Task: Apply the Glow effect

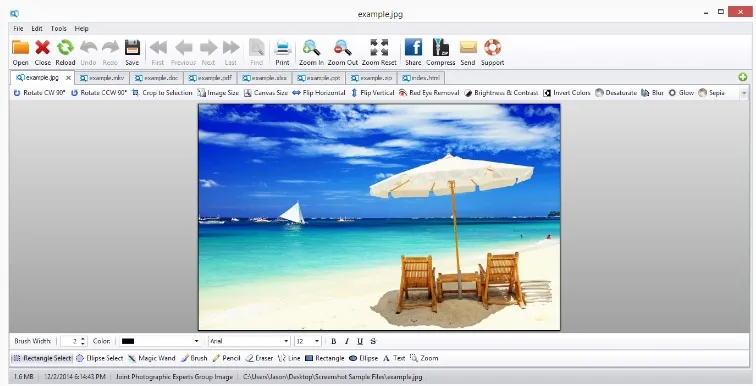Action: 681,93
